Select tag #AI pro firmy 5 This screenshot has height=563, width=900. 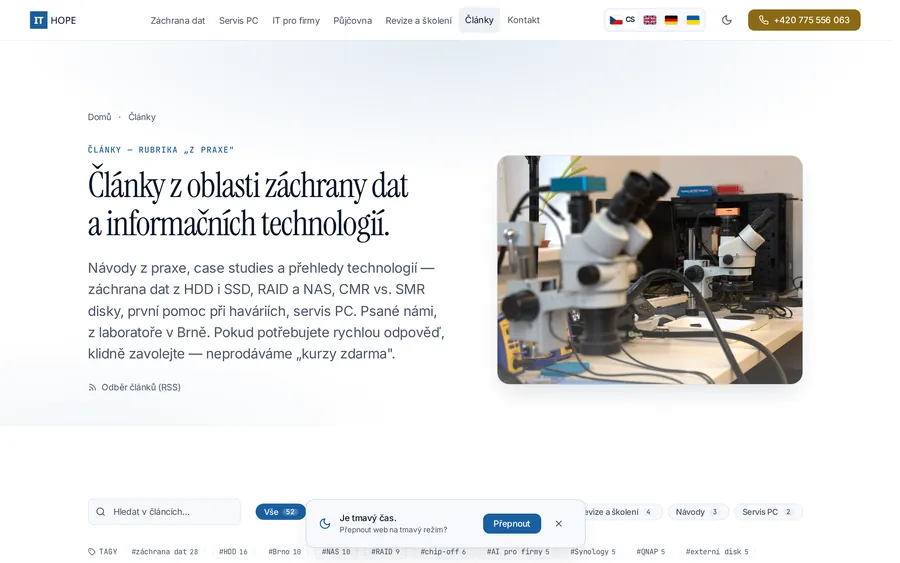tap(518, 552)
